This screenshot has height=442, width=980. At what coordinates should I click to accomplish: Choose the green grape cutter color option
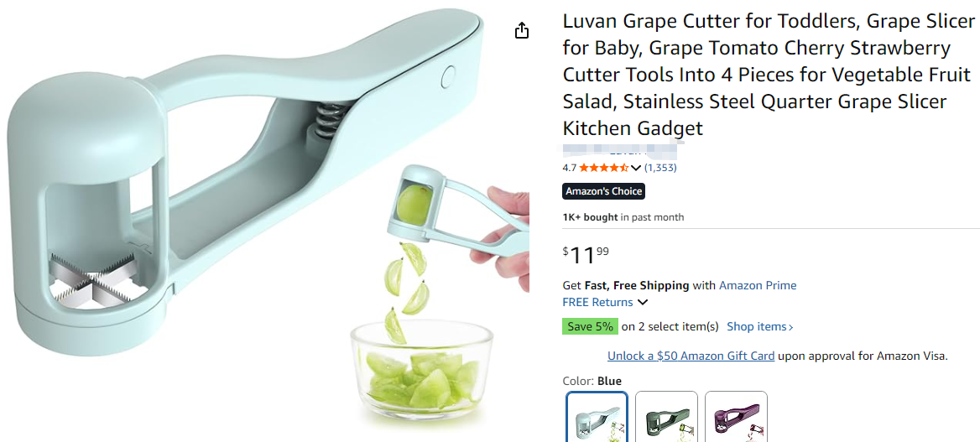pos(666,417)
